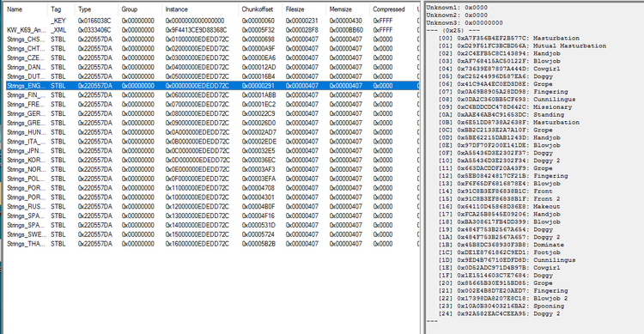This screenshot has height=334, width=644.
Task: Sort by the Tag column header
Action: point(61,9)
